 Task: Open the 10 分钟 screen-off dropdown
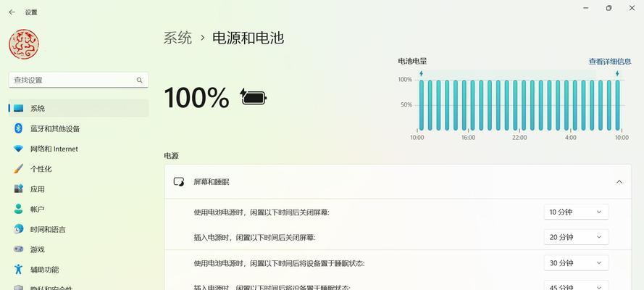[576, 212]
